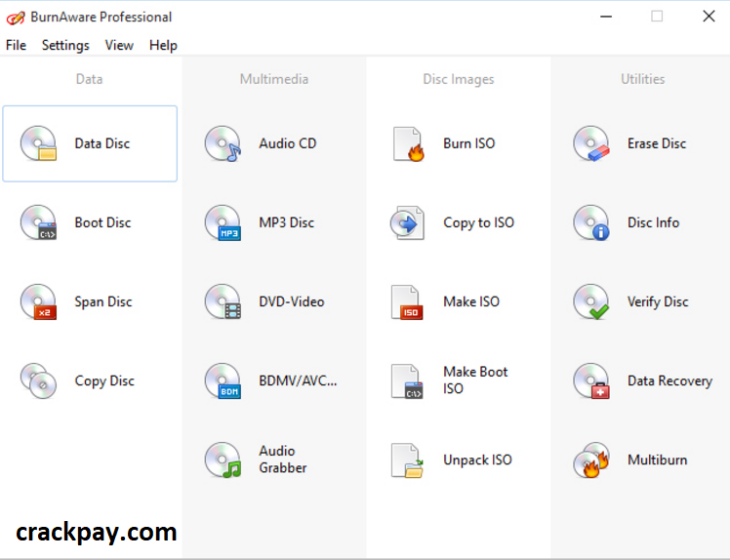Screen dimensions: 730x560
Task: Click the Burn ISO flame icon
Action: click(x=408, y=143)
